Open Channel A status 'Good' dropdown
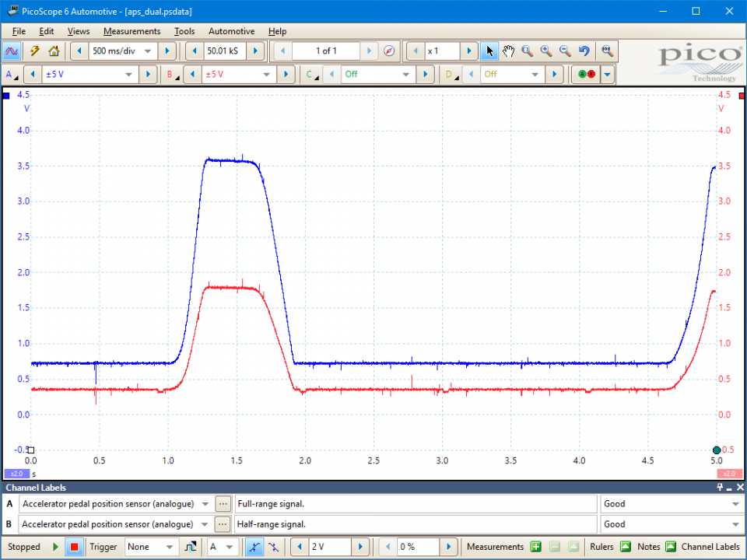The height and width of the screenshot is (560, 747). pos(735,504)
